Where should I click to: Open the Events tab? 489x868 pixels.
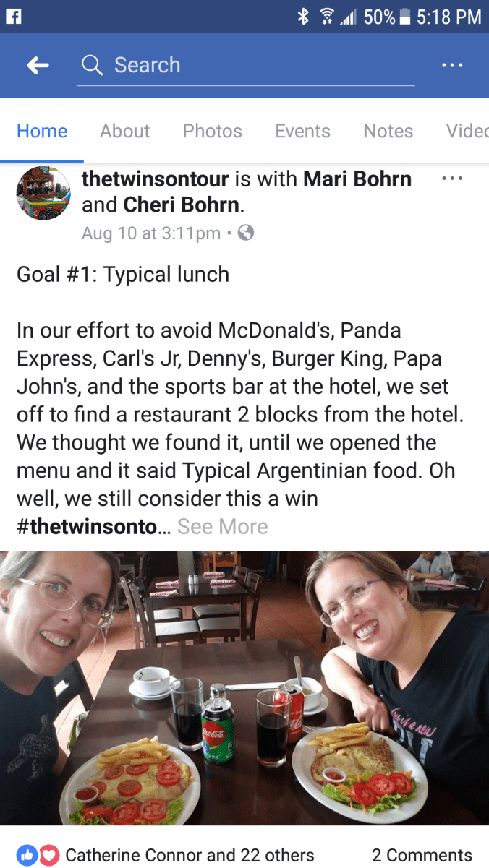pos(302,131)
